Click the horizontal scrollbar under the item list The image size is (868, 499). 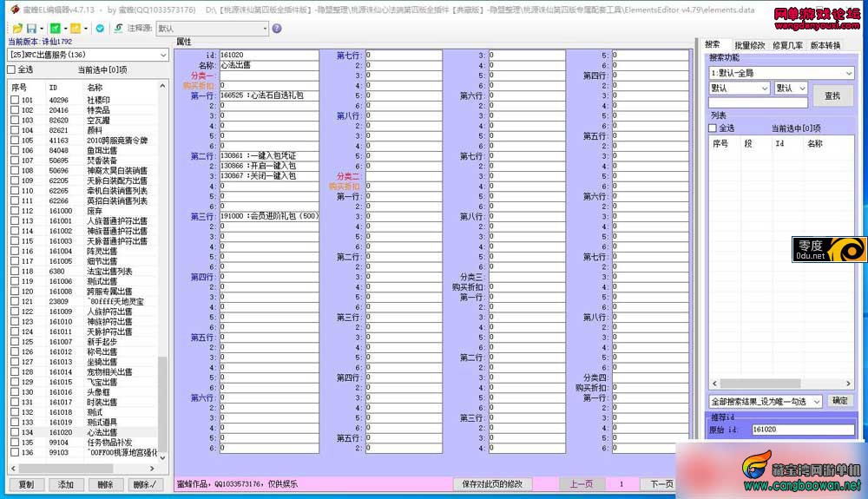pyautogui.click(x=67, y=468)
